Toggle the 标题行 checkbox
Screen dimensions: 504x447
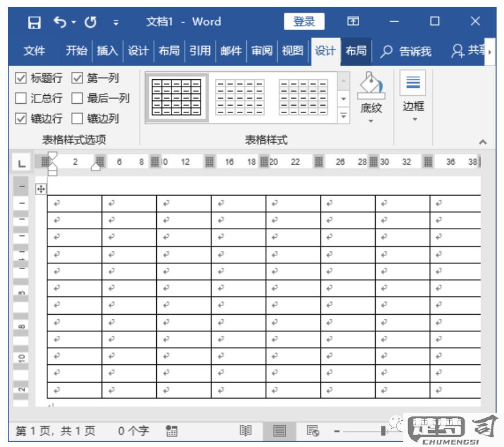point(21,78)
